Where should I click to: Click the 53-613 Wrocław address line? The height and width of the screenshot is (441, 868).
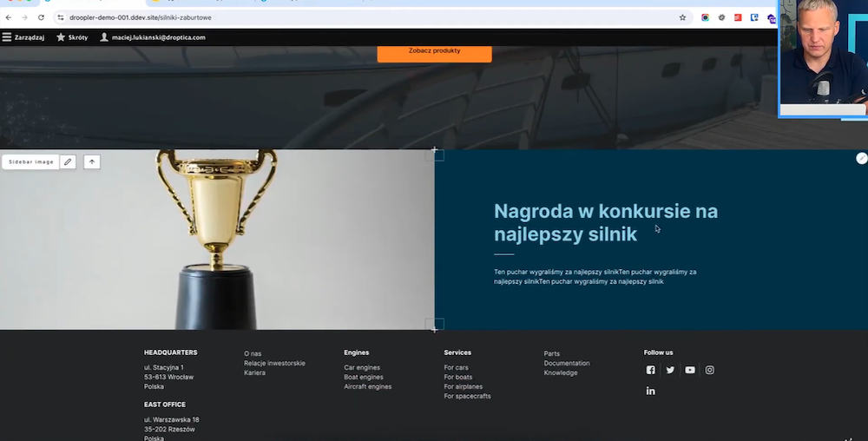click(x=169, y=378)
